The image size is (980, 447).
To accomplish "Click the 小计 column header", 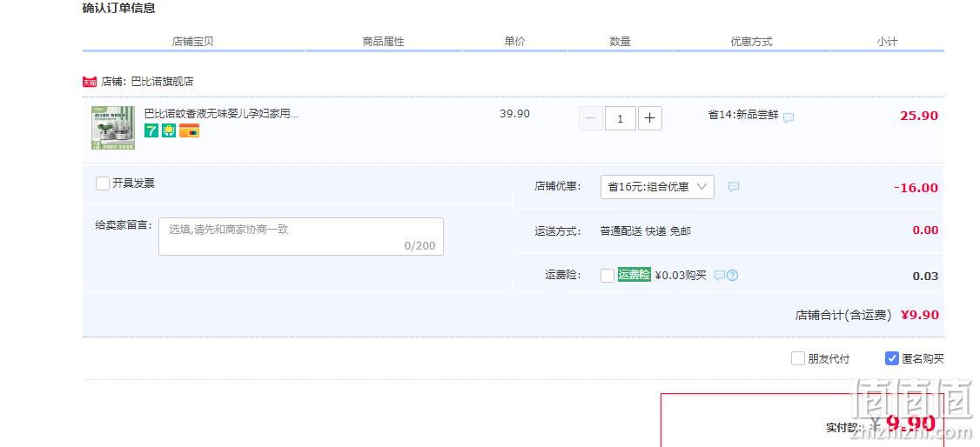I will [887, 42].
